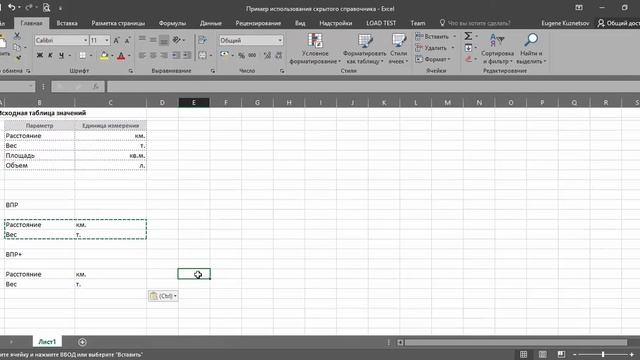Add a new sheet with plus button
Image resolution: width=640 pixels, height=360 pixels.
click(x=82, y=342)
